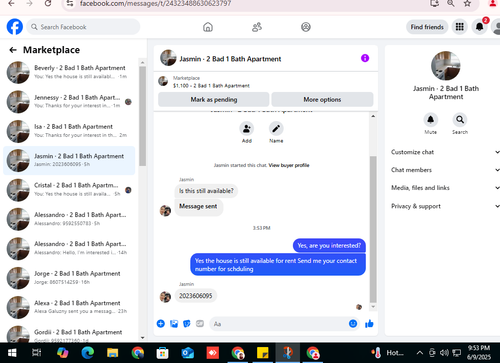Open Beverly conversation in the list

click(69, 72)
